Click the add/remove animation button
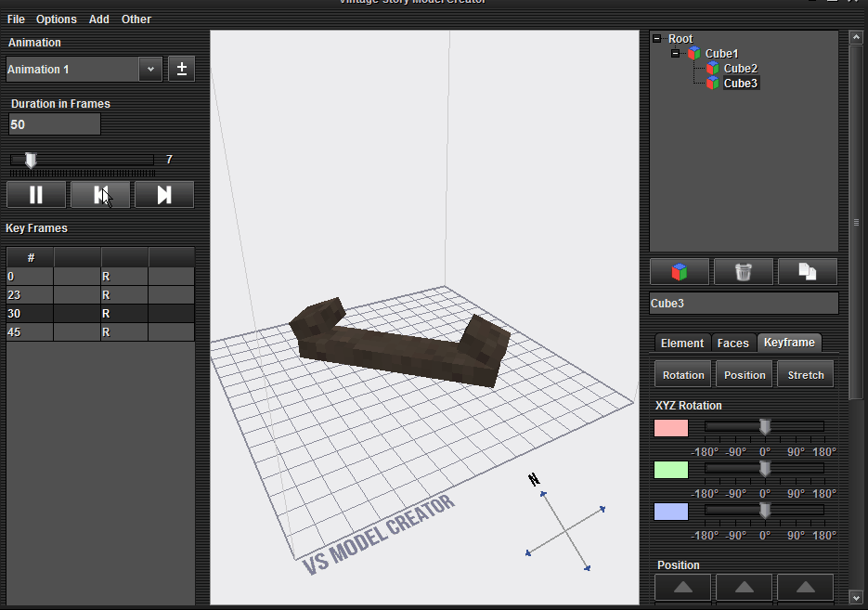868x610 pixels. [181, 70]
